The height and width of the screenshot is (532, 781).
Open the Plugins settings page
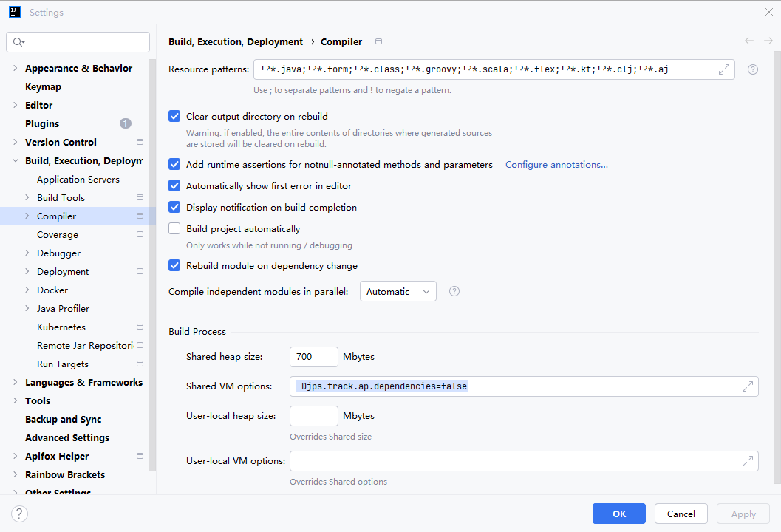[x=42, y=123]
